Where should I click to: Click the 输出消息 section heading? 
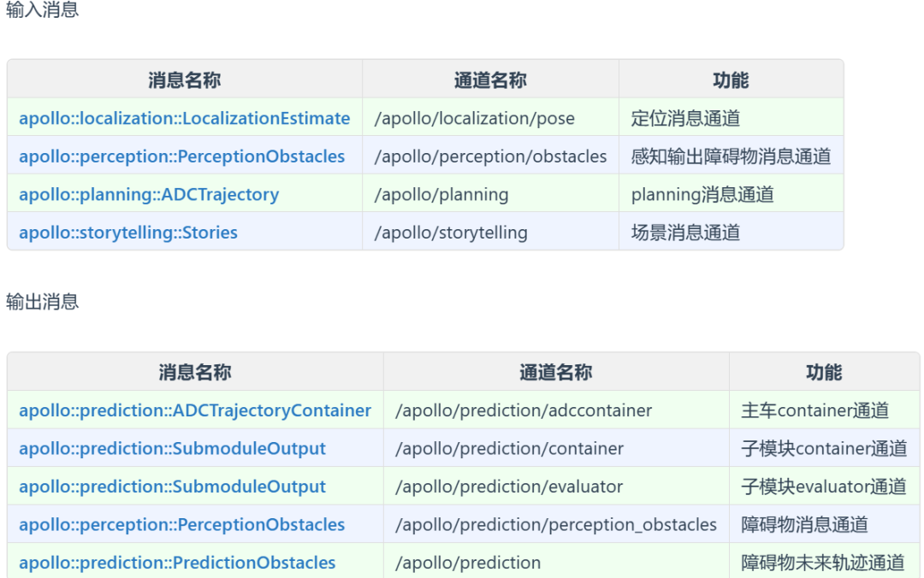[x=43, y=302]
